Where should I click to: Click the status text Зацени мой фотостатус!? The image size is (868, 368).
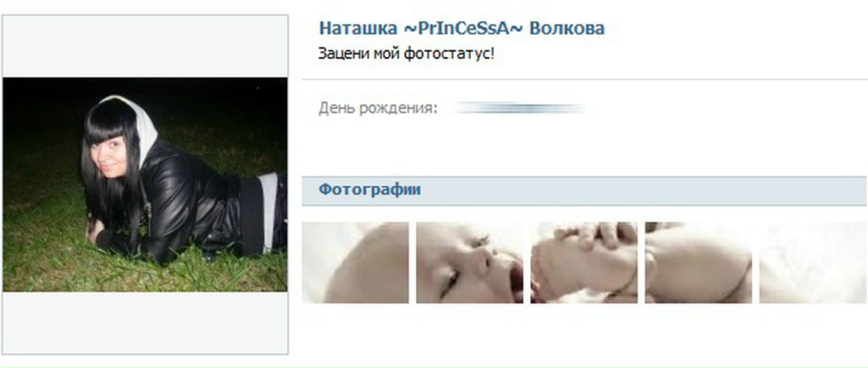click(x=406, y=54)
